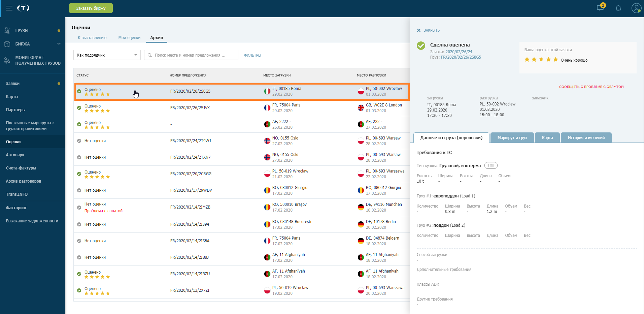Image resolution: width=644 pixels, height=314 pixels.
Task: Click the search magnifier icon in search field
Action: pos(150,55)
